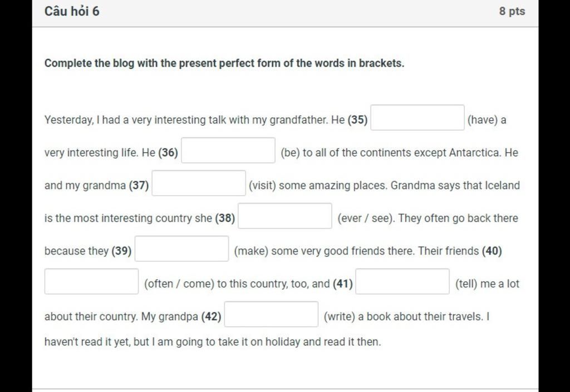
Task: Click the bold present perfect instruction text
Action: [224, 63]
